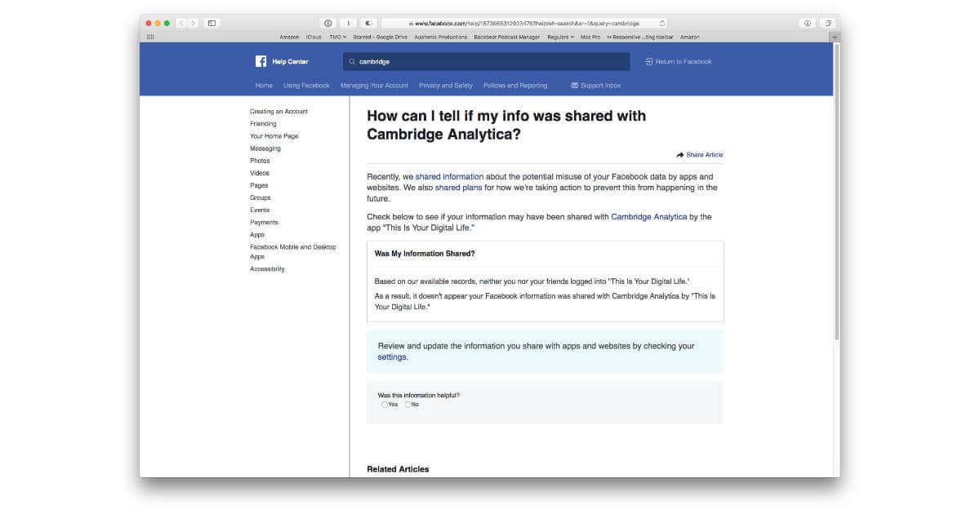Expand the Regulars bookmarks folder dropdown

click(x=560, y=37)
